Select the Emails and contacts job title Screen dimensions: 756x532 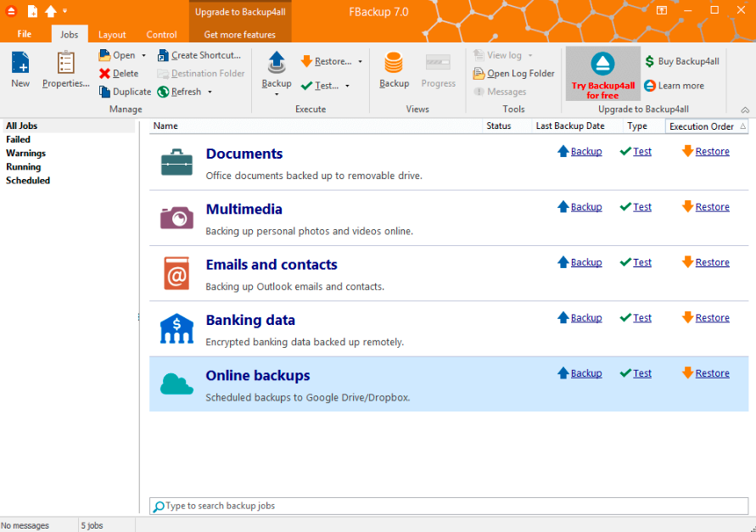(272, 265)
